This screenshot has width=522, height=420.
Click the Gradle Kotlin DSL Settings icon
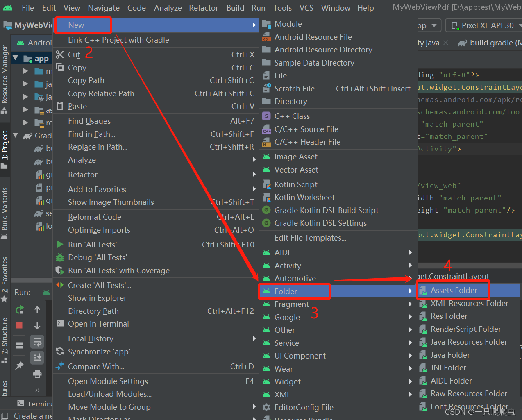point(266,223)
